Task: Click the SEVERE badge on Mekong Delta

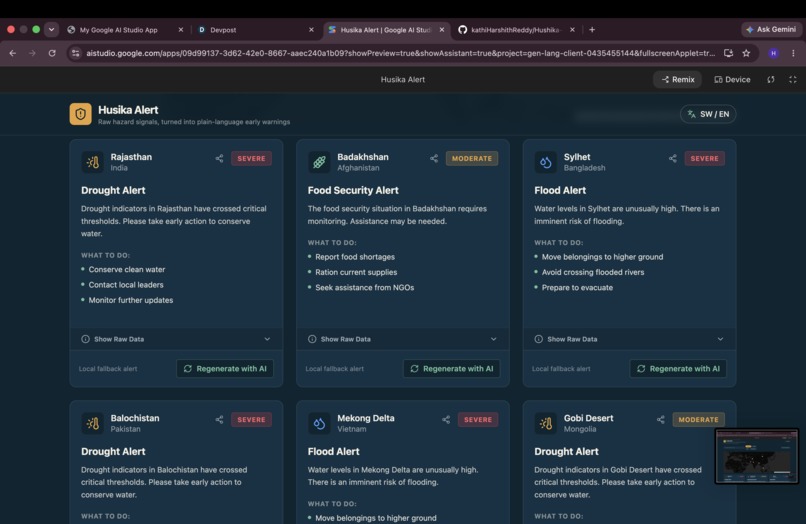Action: click(478, 420)
